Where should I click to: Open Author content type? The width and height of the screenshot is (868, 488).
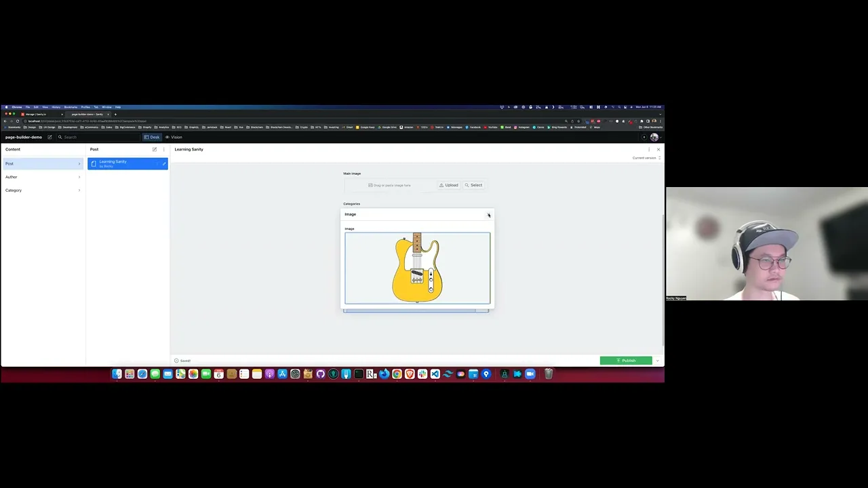[x=42, y=177]
